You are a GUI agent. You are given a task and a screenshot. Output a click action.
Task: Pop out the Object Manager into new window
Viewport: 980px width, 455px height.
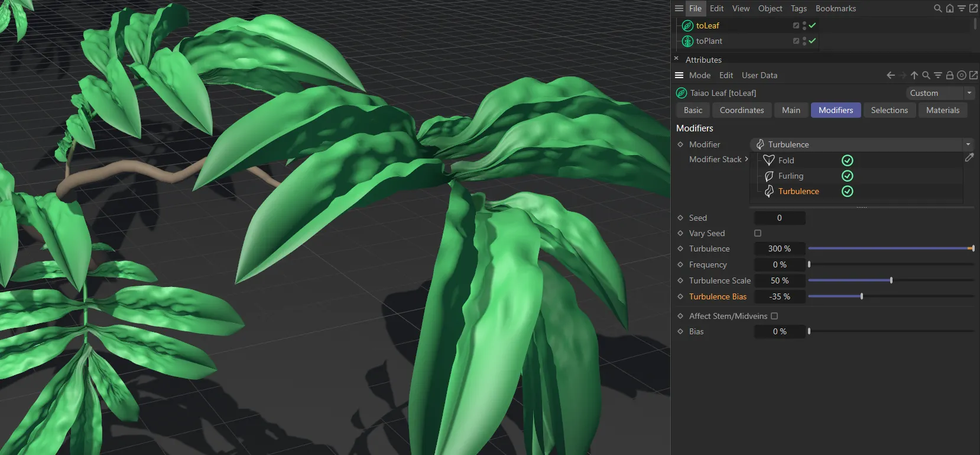973,8
